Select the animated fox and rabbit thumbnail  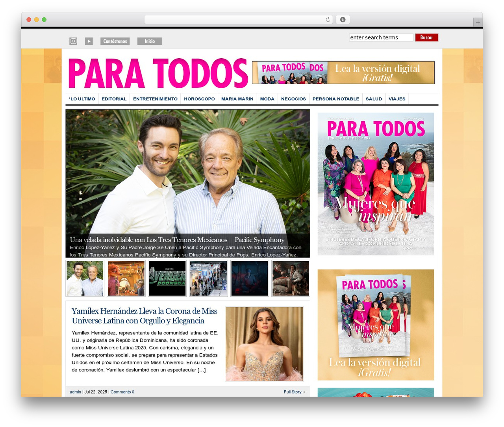pyautogui.click(x=126, y=278)
